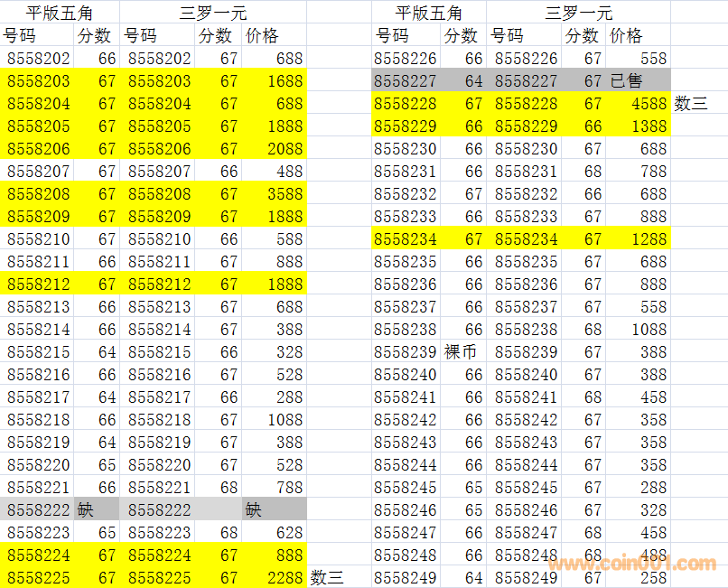
Task: Click the www.coin001.com watermark link
Action: tap(632, 565)
